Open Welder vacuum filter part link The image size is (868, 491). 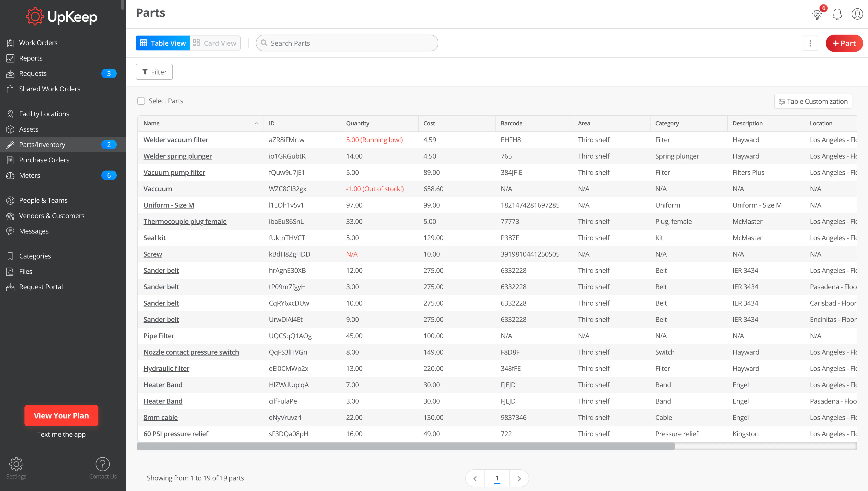coord(176,140)
